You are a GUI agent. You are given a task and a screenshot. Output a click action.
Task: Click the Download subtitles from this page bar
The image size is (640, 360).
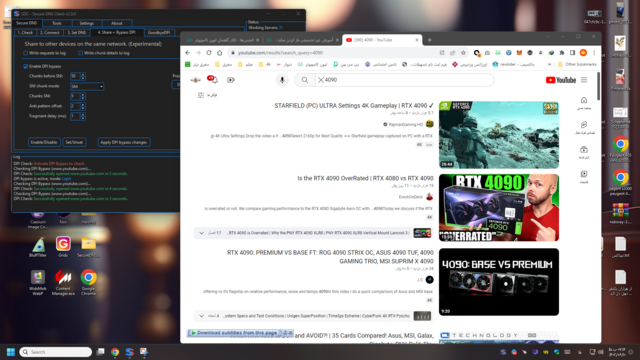(x=240, y=333)
